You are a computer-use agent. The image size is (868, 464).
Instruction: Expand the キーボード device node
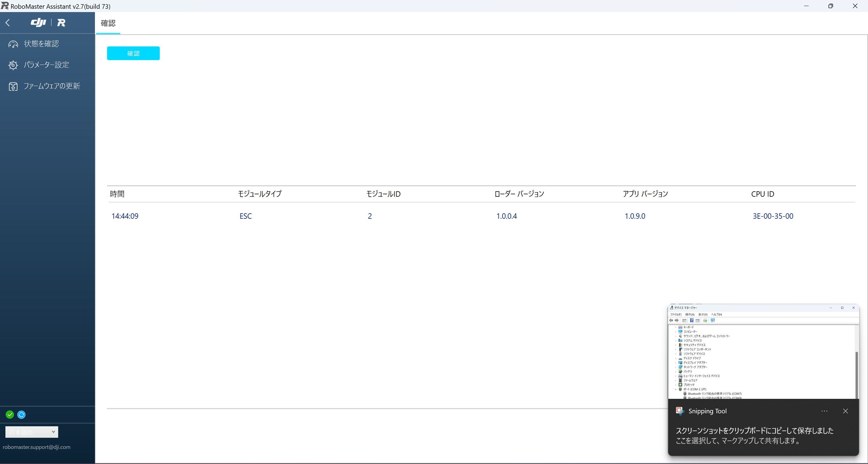click(x=676, y=327)
